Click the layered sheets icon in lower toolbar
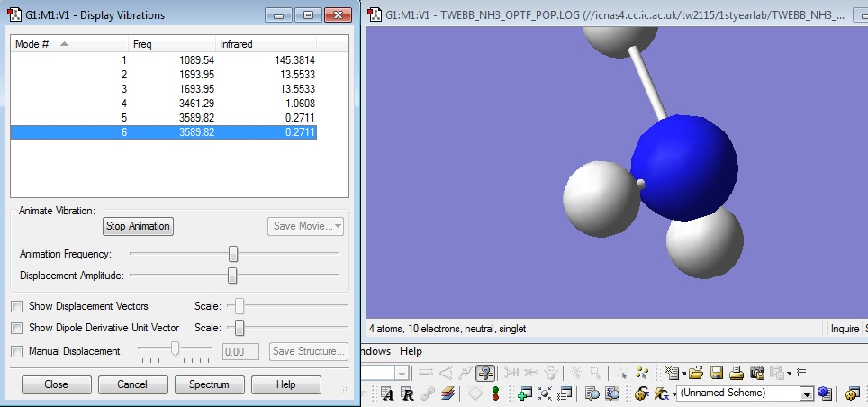This screenshot has width=868, height=407. [x=448, y=393]
